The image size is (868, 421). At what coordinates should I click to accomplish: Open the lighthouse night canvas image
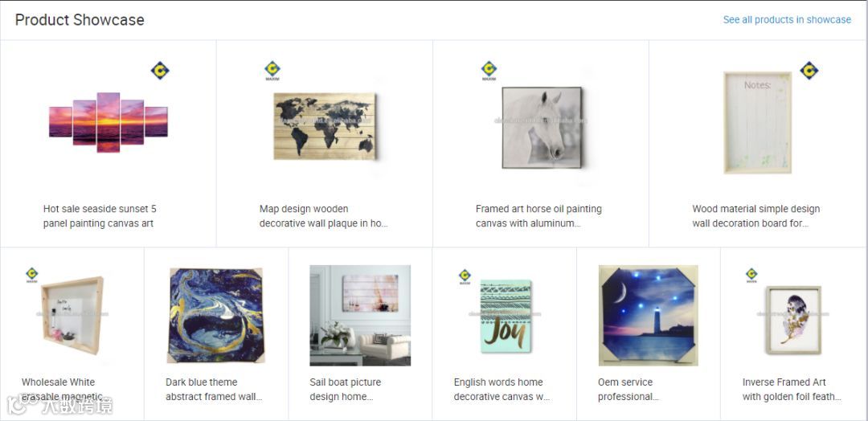click(x=649, y=315)
